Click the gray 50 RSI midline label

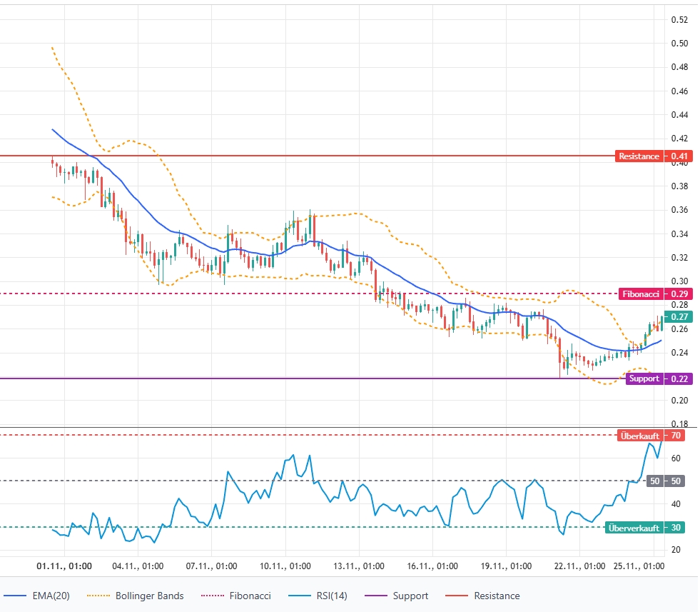(x=654, y=481)
